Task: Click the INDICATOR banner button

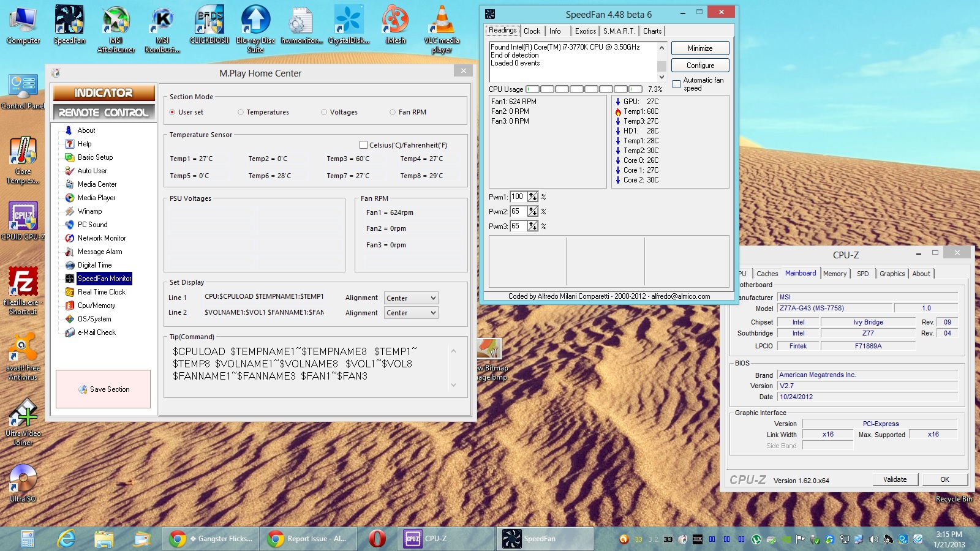Action: click(x=104, y=93)
